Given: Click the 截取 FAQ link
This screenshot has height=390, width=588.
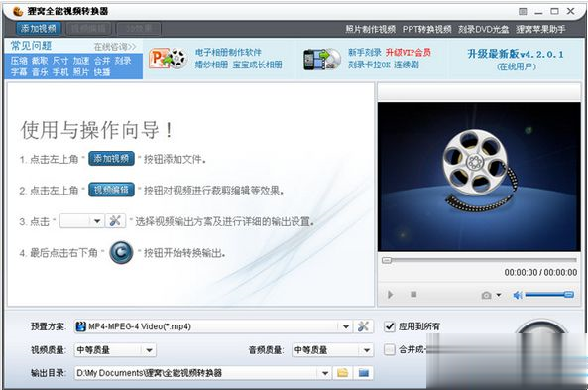Looking at the screenshot, I should [40, 61].
